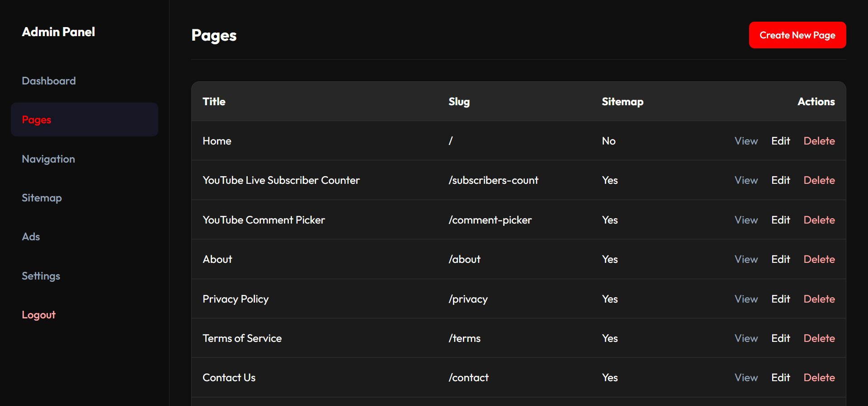Open Dashboard in the sidebar
The image size is (868, 406).
pyautogui.click(x=49, y=81)
